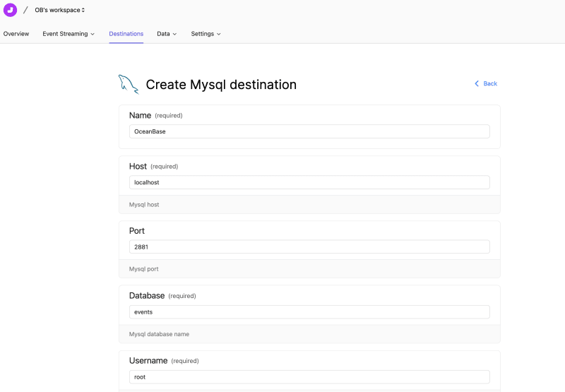Viewport: 565px width, 392px height.
Task: Select the Destinations tab
Action: coord(126,34)
